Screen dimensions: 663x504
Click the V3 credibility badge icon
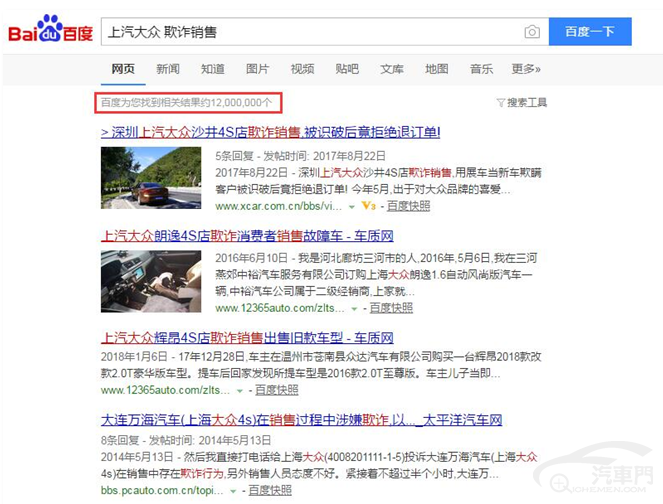point(369,206)
